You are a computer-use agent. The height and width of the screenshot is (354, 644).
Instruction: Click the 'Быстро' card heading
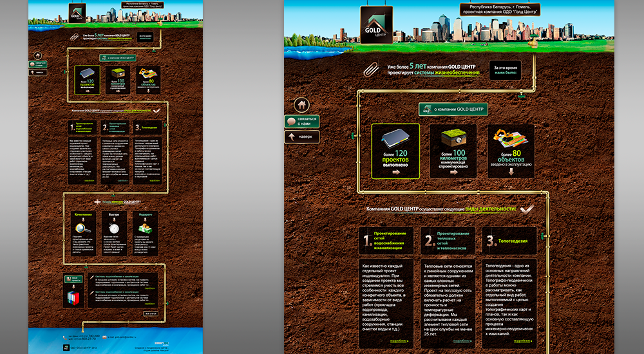coord(114,214)
